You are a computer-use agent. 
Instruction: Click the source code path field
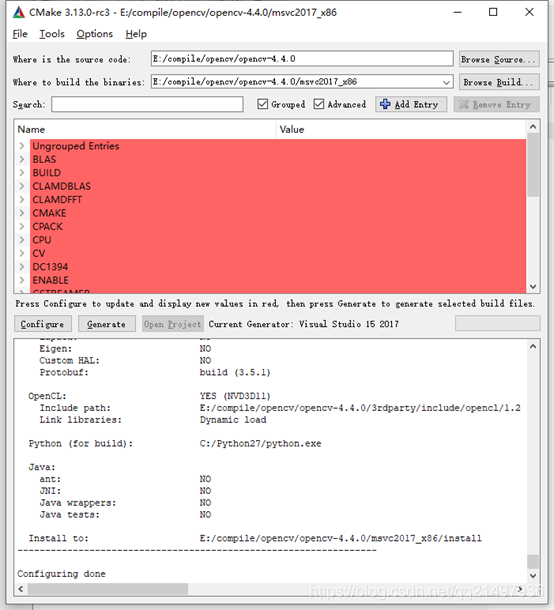tap(302, 59)
